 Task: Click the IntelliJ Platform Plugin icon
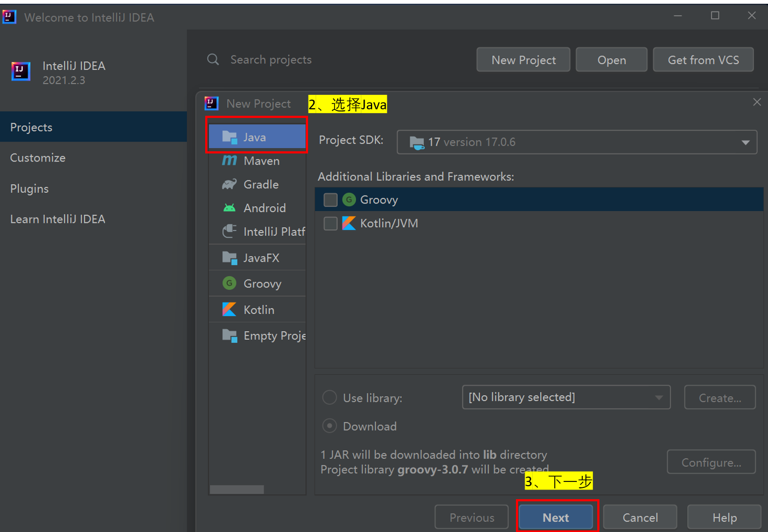229,232
